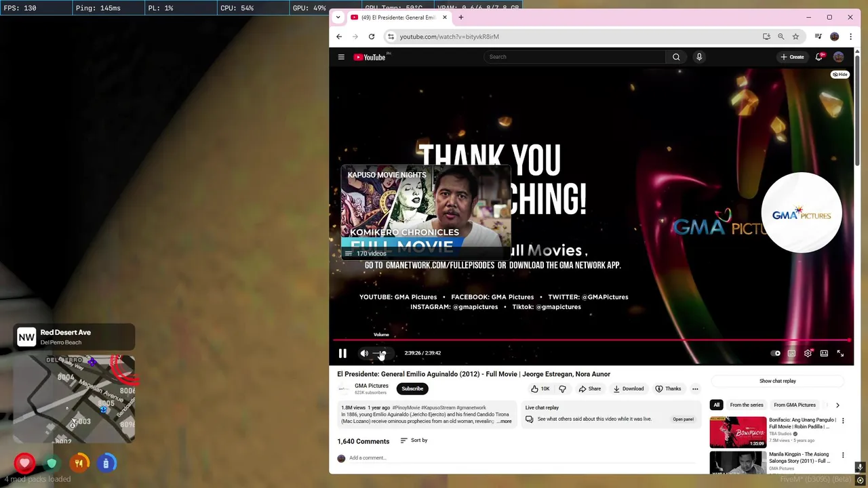Open the player settings gear
This screenshot has width=868, height=488.
click(808, 353)
